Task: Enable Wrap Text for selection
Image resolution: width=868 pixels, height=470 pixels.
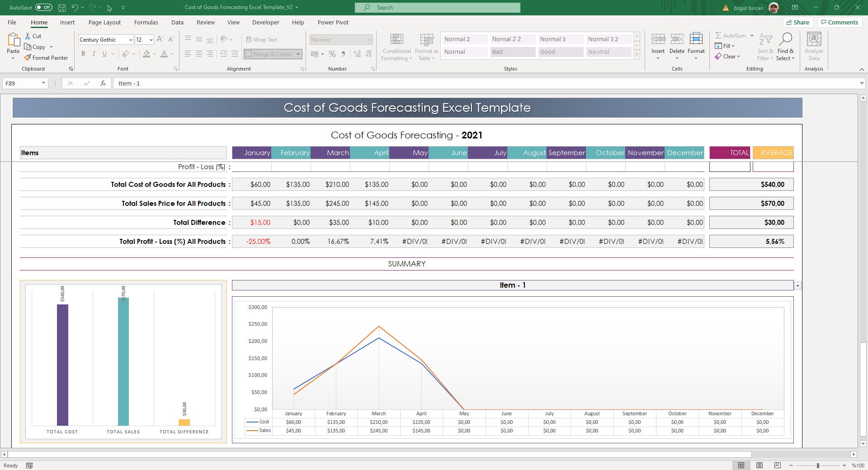Action: [x=261, y=39]
